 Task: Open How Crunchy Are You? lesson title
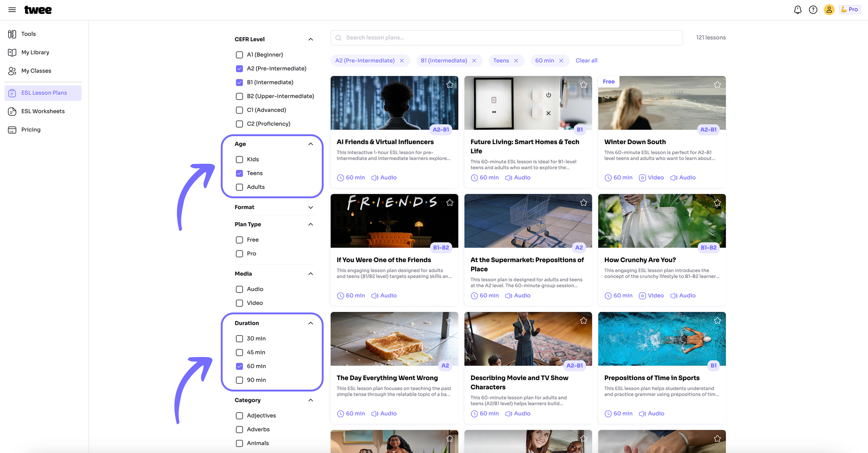pos(640,260)
